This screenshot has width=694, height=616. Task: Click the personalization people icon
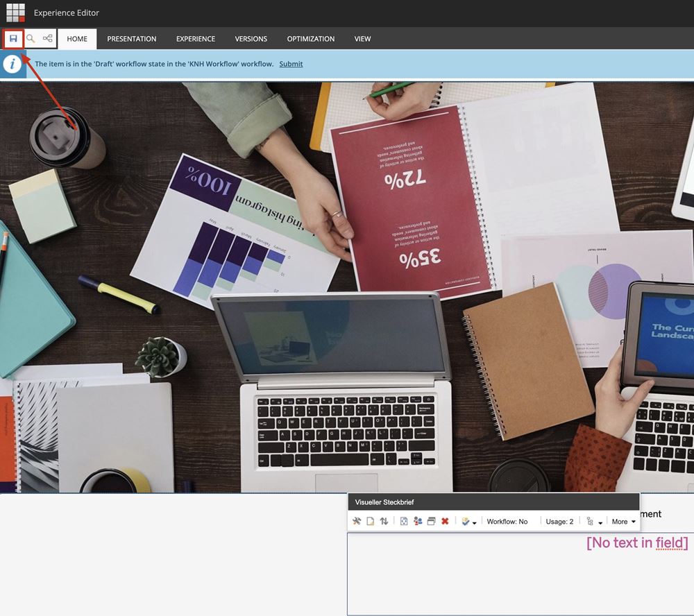(418, 522)
